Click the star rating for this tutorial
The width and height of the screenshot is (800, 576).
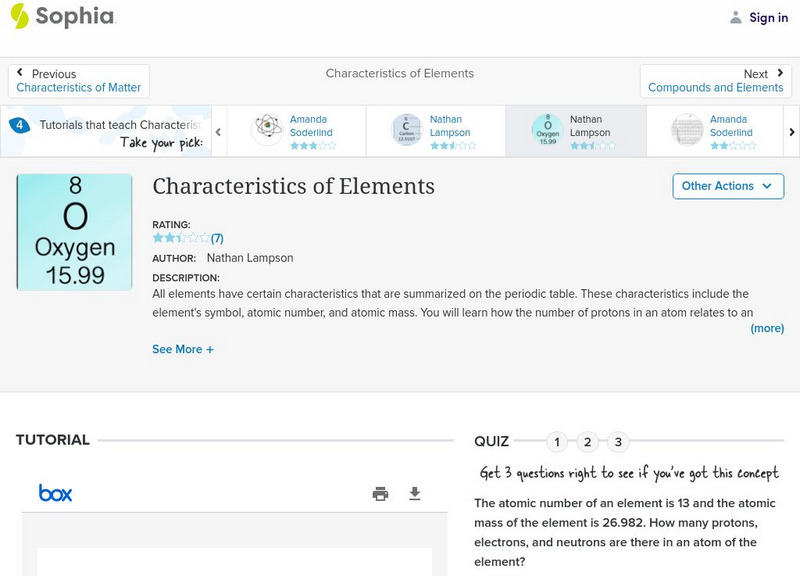[x=181, y=238]
